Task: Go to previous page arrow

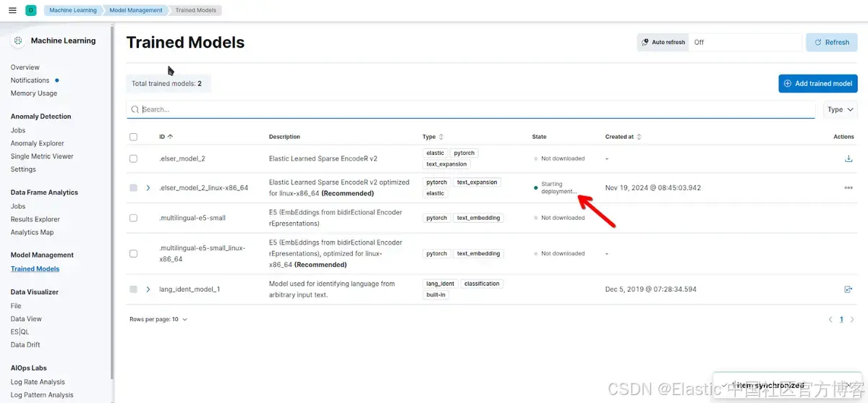Action: pyautogui.click(x=830, y=319)
